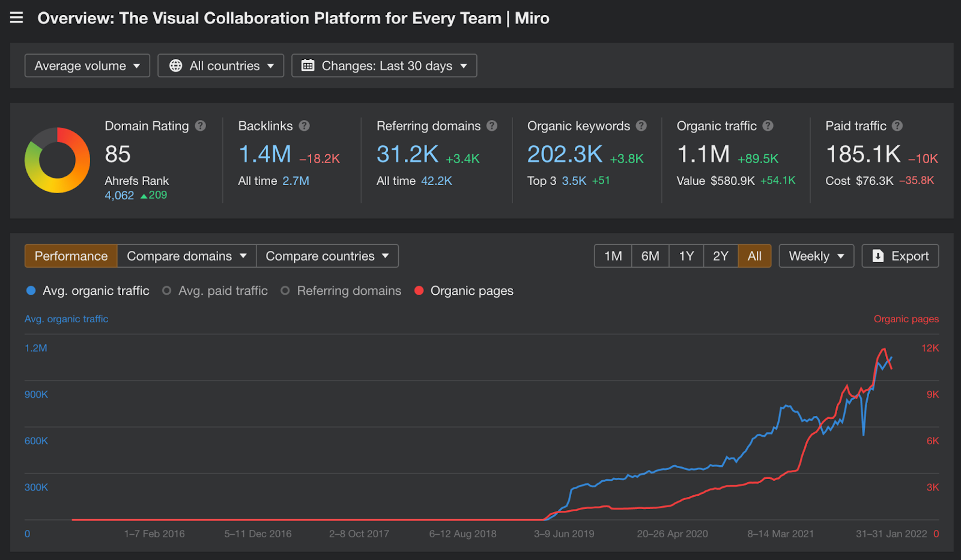This screenshot has width=961, height=560.
Task: Open the Weekly interval dropdown
Action: [816, 256]
